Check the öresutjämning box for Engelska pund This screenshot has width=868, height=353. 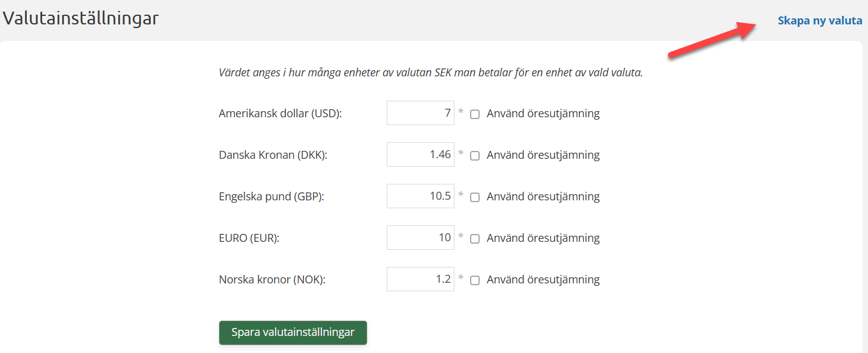coord(475,197)
